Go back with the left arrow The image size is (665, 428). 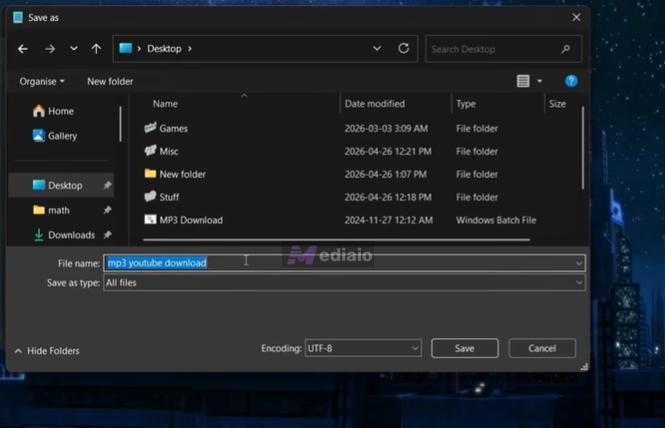coord(23,49)
